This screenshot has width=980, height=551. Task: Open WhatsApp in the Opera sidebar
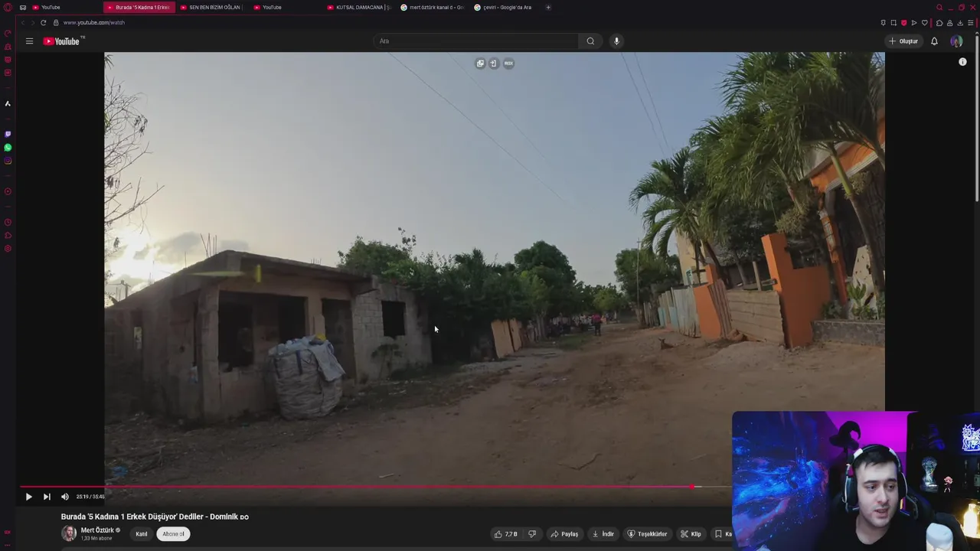pos(8,148)
